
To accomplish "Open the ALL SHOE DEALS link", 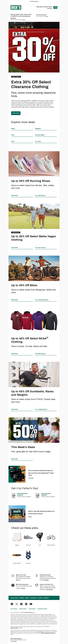I will [40, 195].
